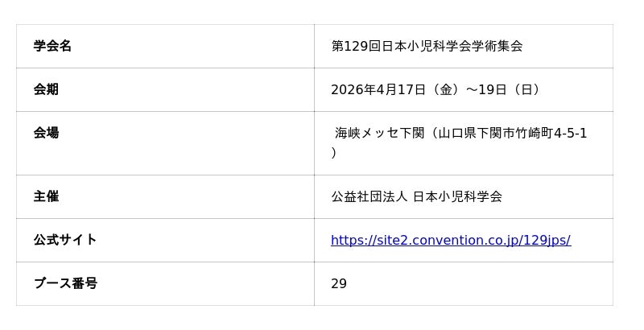The height and width of the screenshot is (330, 644).
Task: Click the 学会名 row label
Action: (52, 46)
